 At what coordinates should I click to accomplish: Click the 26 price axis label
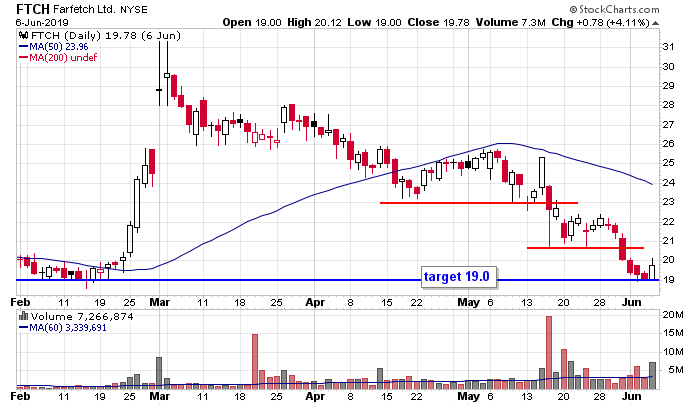pyautogui.click(x=668, y=144)
